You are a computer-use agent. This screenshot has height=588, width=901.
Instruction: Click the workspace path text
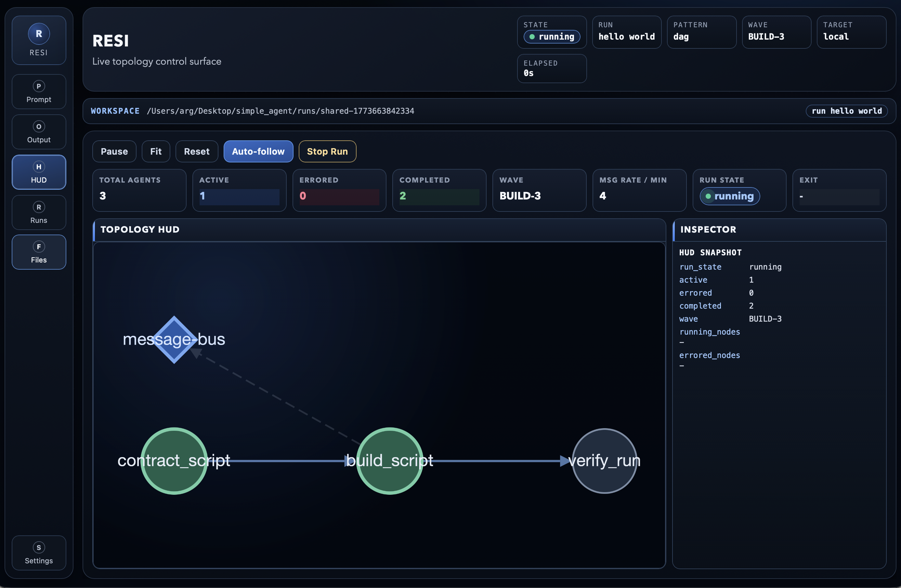click(280, 111)
